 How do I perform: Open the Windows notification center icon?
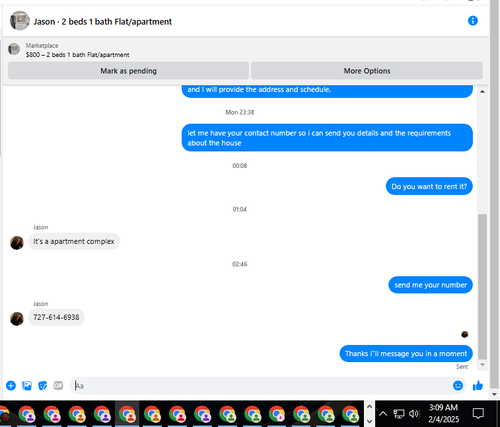[x=478, y=413]
